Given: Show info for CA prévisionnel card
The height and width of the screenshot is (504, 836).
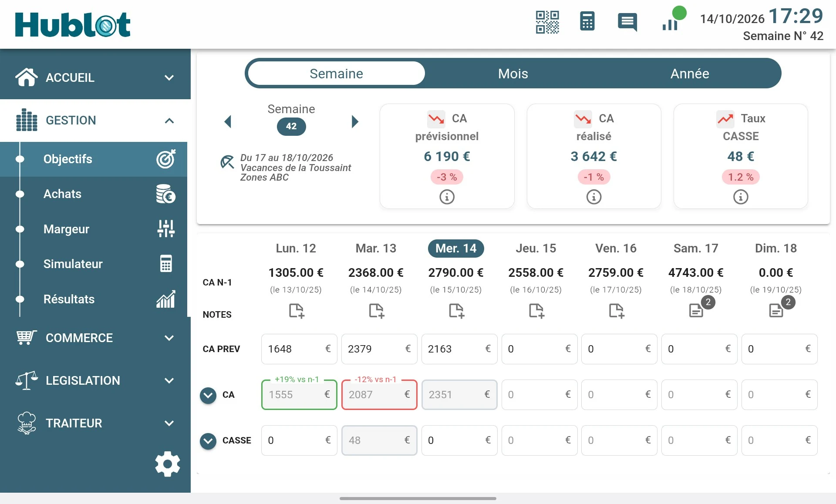Looking at the screenshot, I should [x=447, y=197].
